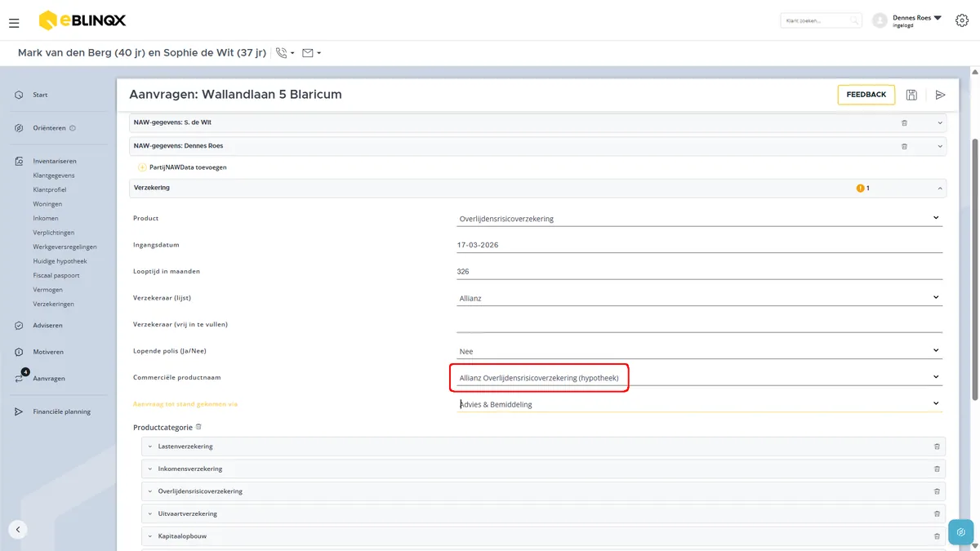This screenshot has width=980, height=551.
Task: Delete the NAW-gegevens S. de Wit section
Action: click(904, 123)
